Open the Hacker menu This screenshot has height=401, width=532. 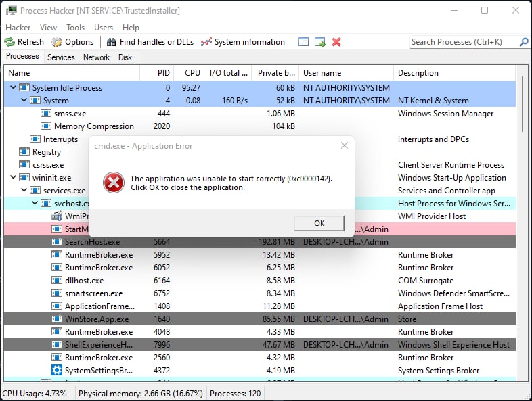[x=18, y=28]
